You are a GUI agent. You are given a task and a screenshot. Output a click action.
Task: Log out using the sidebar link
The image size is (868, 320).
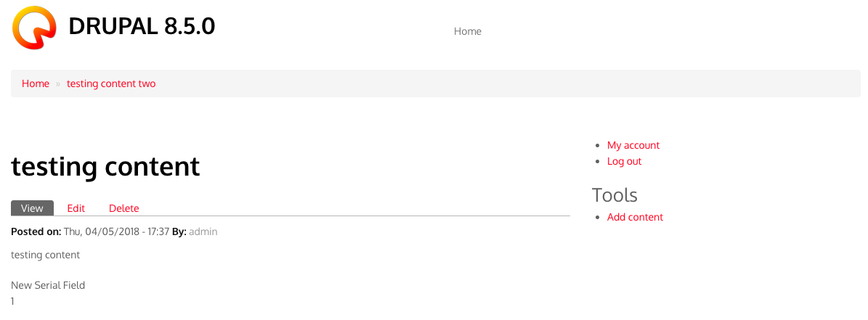[x=625, y=161]
